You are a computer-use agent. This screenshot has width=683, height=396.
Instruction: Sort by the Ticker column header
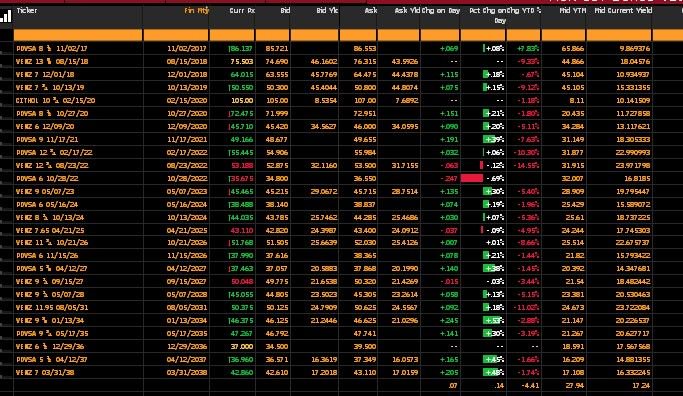pyautogui.click(x=27, y=10)
